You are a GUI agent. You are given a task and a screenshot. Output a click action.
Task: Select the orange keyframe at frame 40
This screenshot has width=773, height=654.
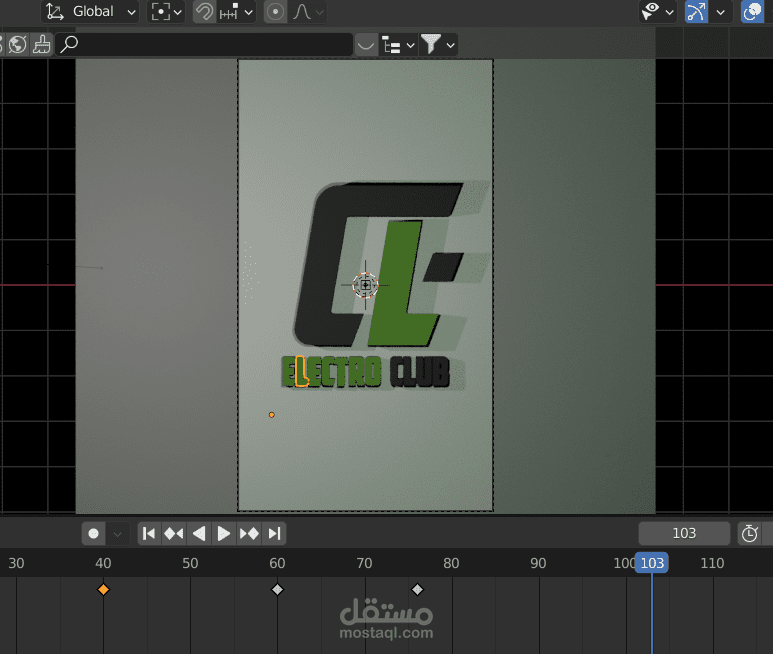pos(103,589)
